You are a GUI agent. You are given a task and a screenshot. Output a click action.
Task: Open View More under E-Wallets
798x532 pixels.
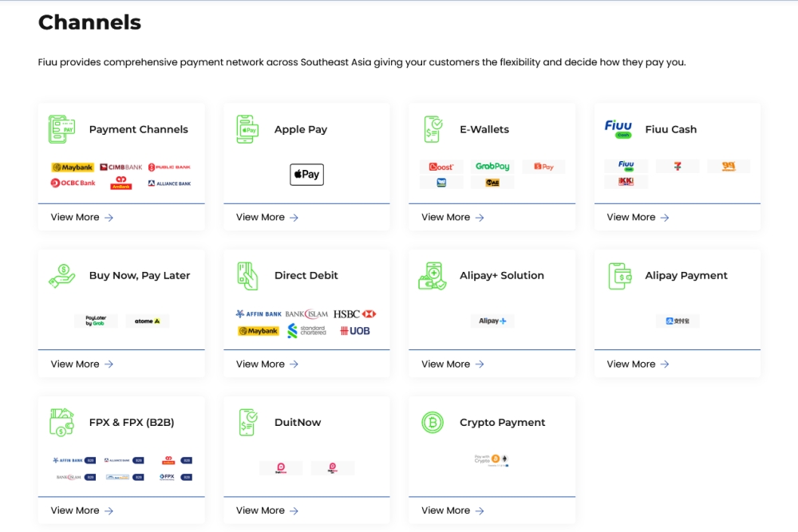(452, 217)
